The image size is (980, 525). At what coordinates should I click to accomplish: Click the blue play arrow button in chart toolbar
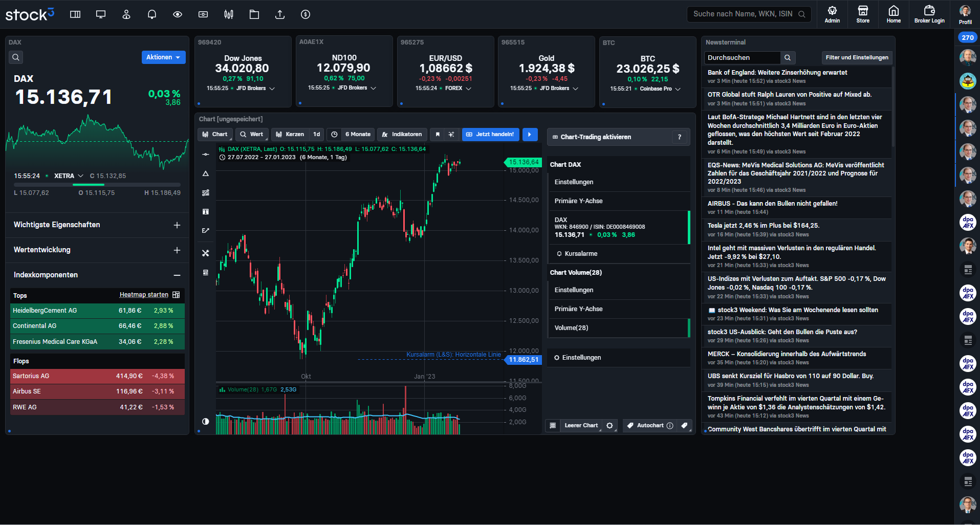(x=530, y=134)
